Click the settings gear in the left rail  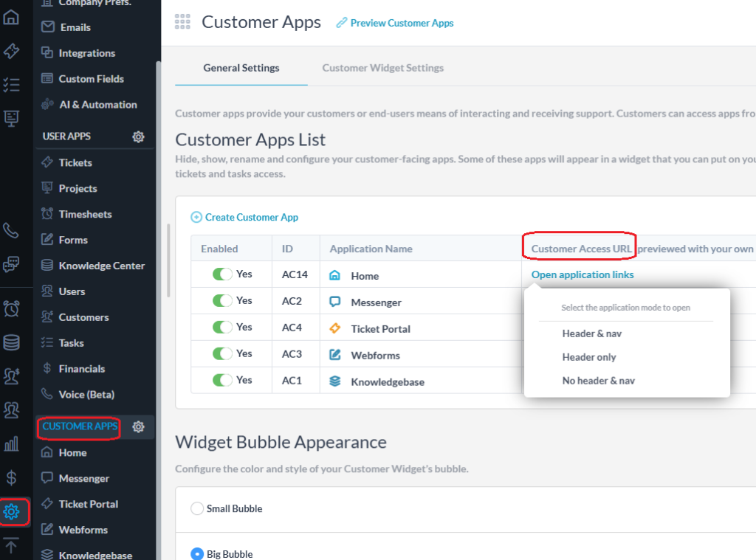pos(12,511)
